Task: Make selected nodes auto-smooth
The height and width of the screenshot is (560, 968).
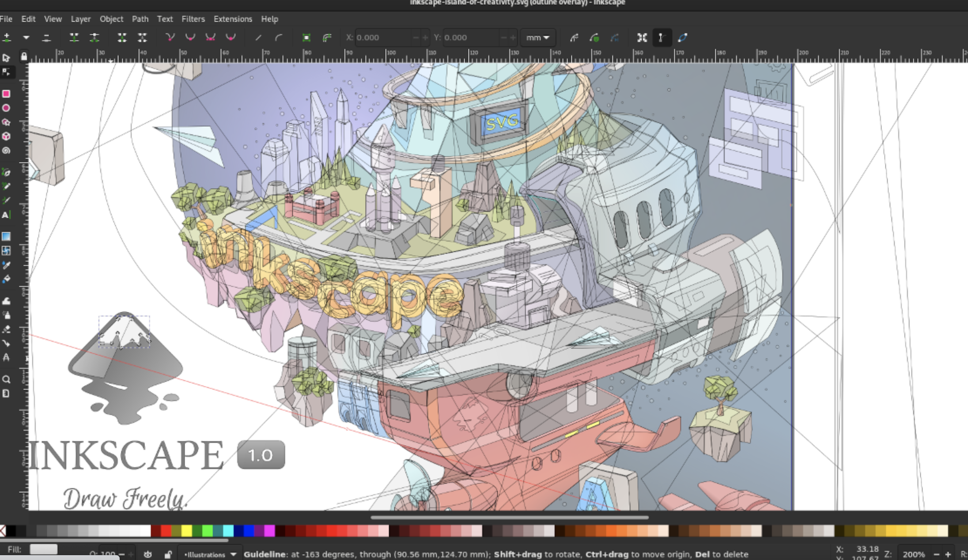Action: point(231,38)
